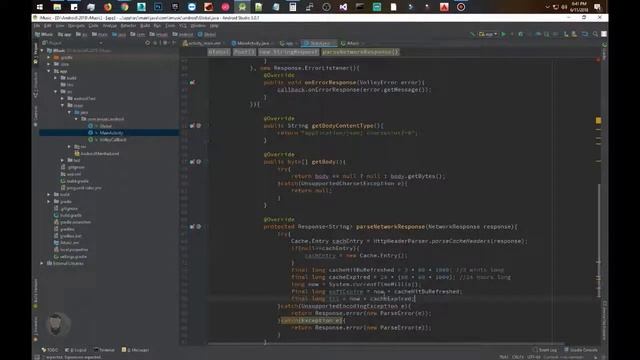Open the Gradle Console tool window
This screenshot has height=360, width=640.
point(581,350)
